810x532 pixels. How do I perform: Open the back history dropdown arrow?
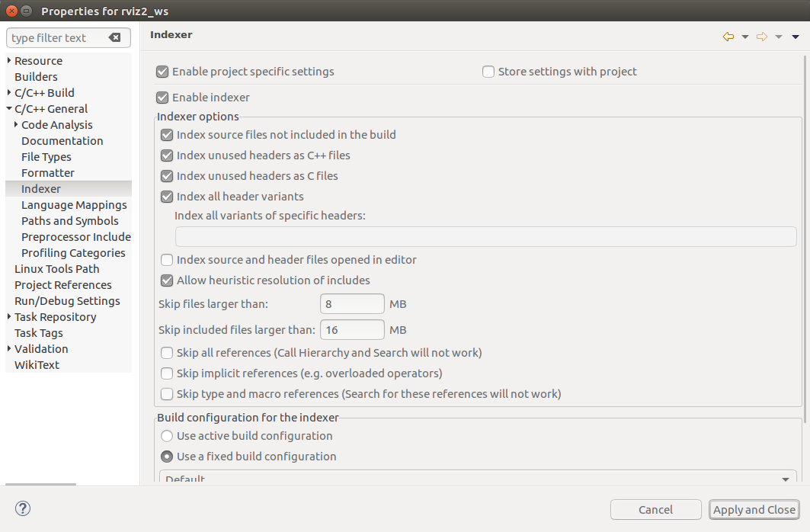coord(744,37)
